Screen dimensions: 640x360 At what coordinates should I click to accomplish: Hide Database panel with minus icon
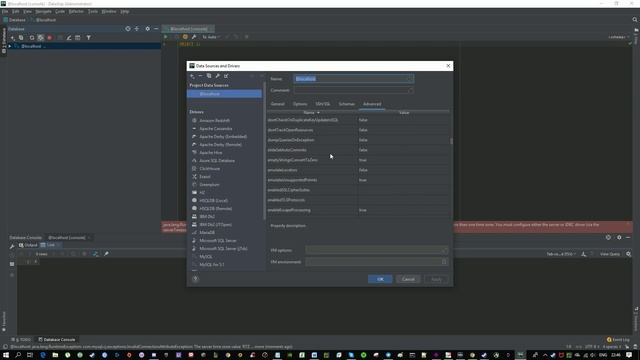(156, 29)
